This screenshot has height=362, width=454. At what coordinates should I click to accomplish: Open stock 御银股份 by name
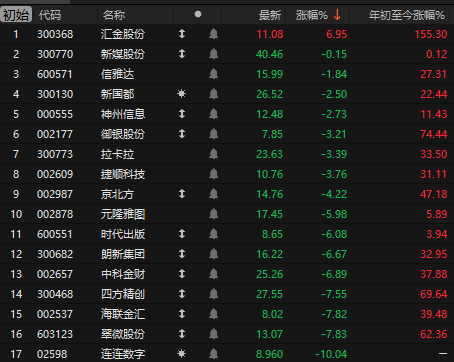[x=123, y=134]
